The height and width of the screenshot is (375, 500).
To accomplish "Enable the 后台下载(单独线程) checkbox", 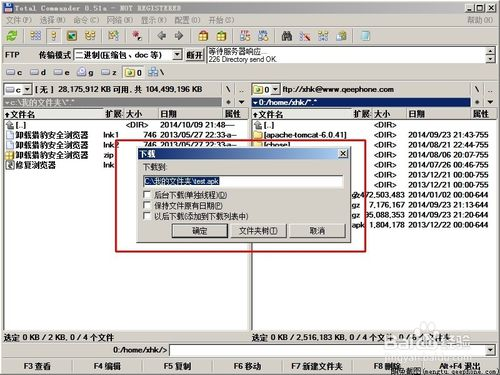I will 147,195.
